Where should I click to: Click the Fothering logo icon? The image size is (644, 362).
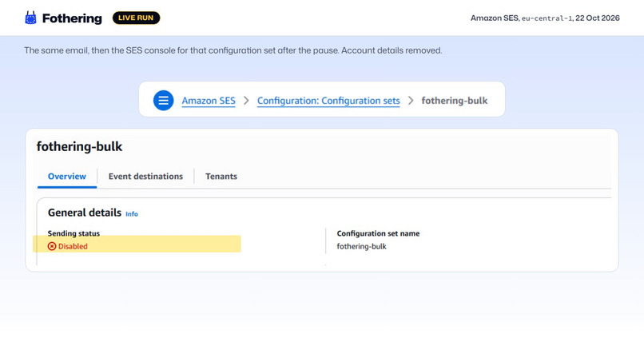click(x=30, y=18)
